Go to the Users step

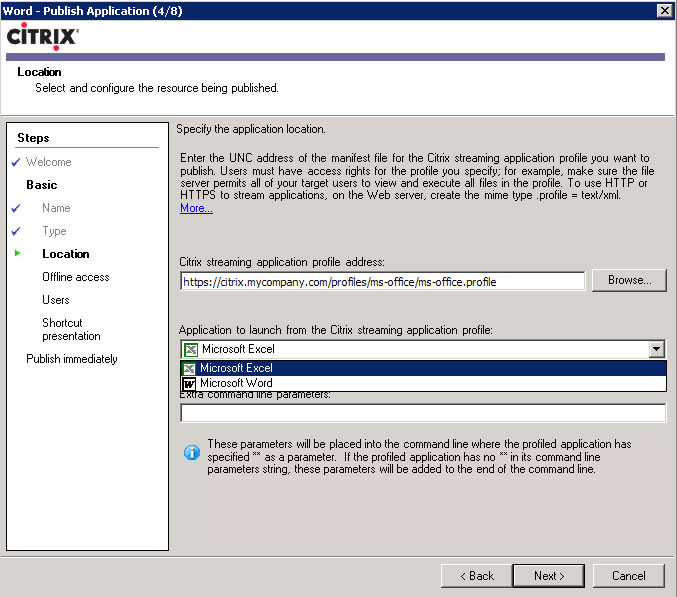[56, 300]
